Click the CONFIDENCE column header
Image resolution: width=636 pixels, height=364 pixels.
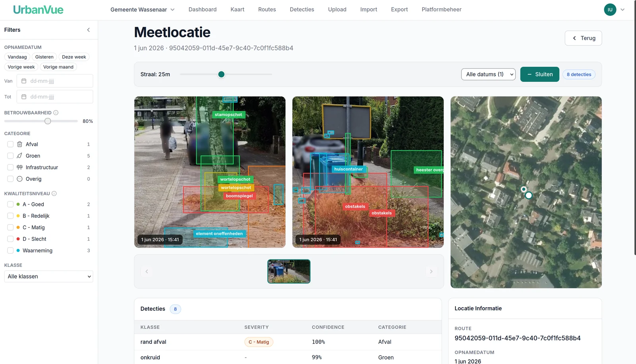pyautogui.click(x=328, y=327)
